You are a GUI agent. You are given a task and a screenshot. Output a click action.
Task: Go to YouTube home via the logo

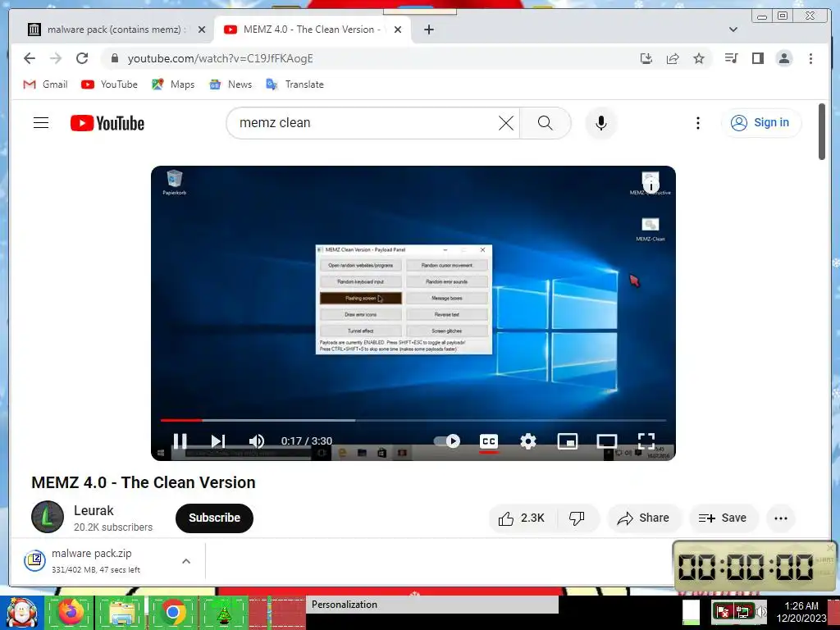point(107,123)
